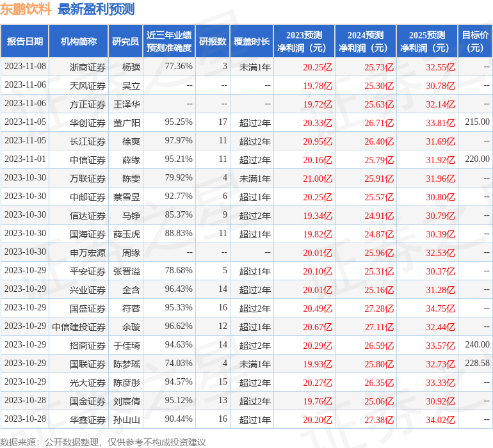Select the 报告日期 column header
493x448 pixels.
[25, 41]
